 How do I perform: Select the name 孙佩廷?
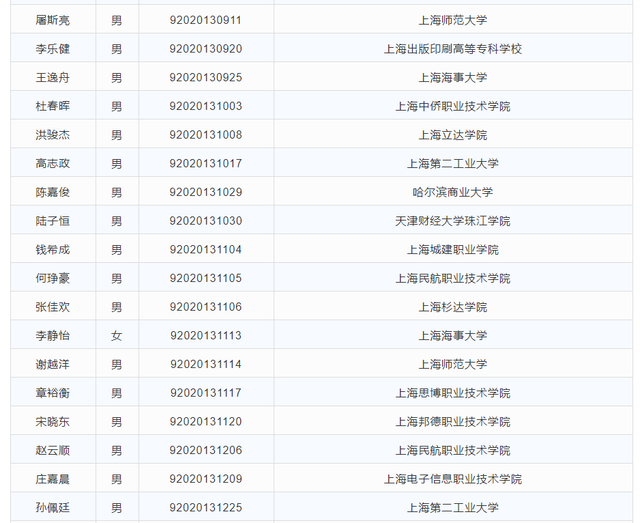(x=53, y=508)
